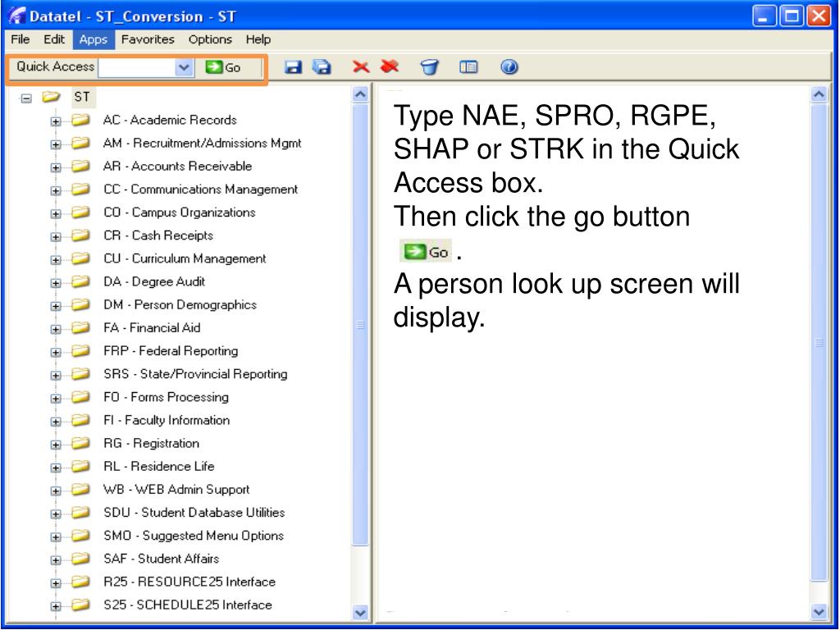840x630 pixels.
Task: Click the tree panel scroll-up arrow
Action: coord(361,95)
